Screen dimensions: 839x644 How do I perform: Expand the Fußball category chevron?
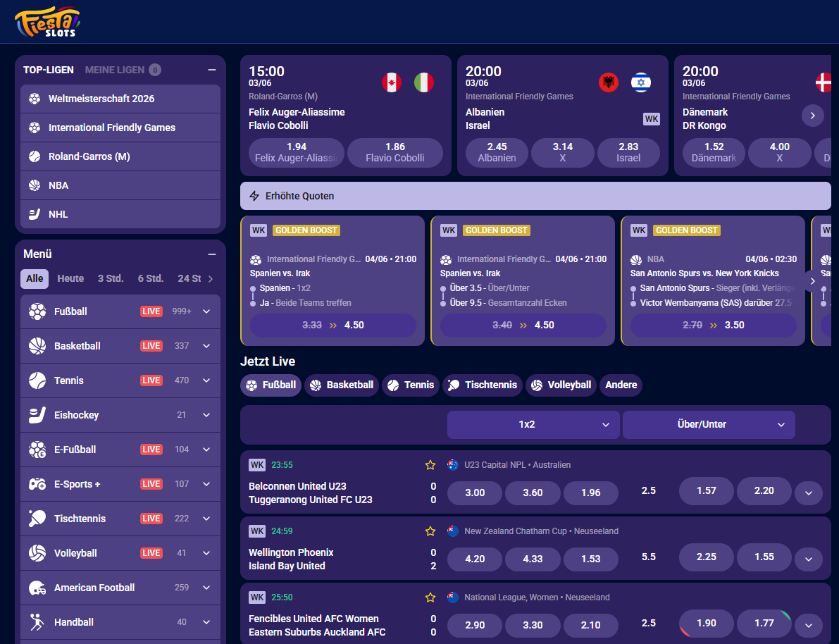click(x=206, y=311)
